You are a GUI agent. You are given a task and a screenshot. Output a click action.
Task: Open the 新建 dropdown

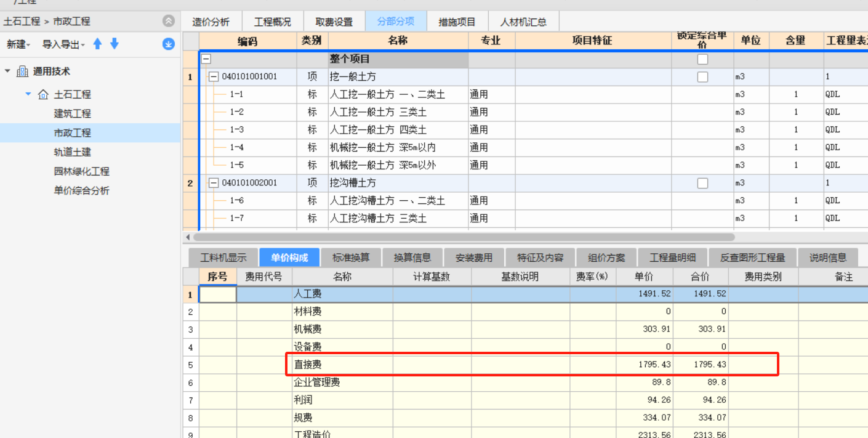[x=18, y=44]
